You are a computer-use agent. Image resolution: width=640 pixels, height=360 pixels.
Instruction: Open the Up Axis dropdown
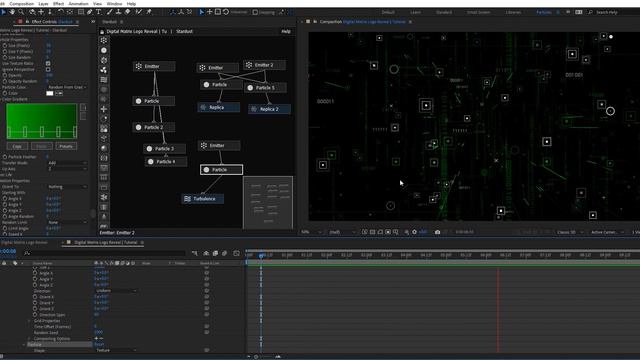67,169
